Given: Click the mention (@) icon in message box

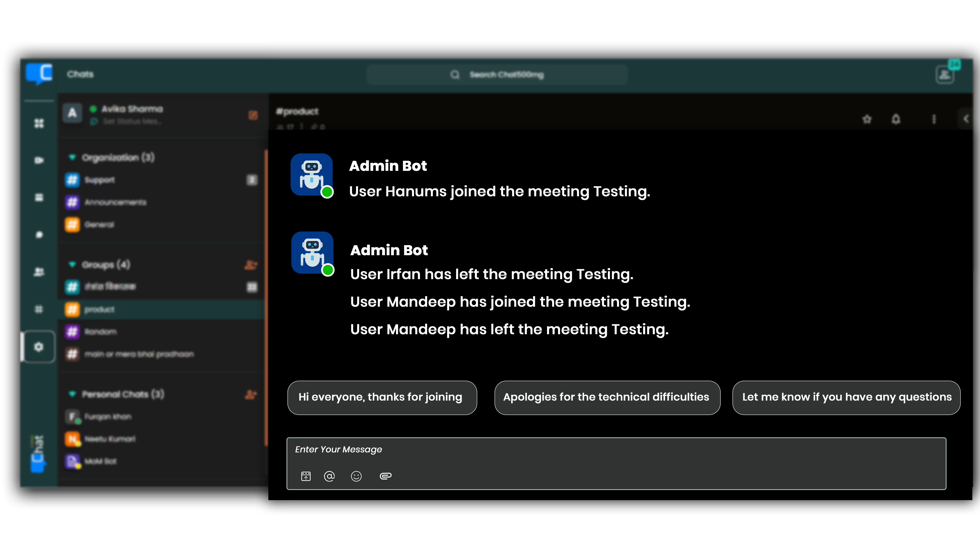Looking at the screenshot, I should tap(329, 476).
